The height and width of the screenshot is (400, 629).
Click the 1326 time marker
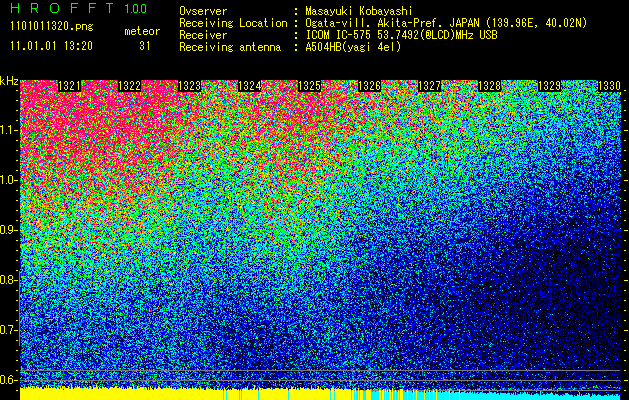[x=369, y=86]
